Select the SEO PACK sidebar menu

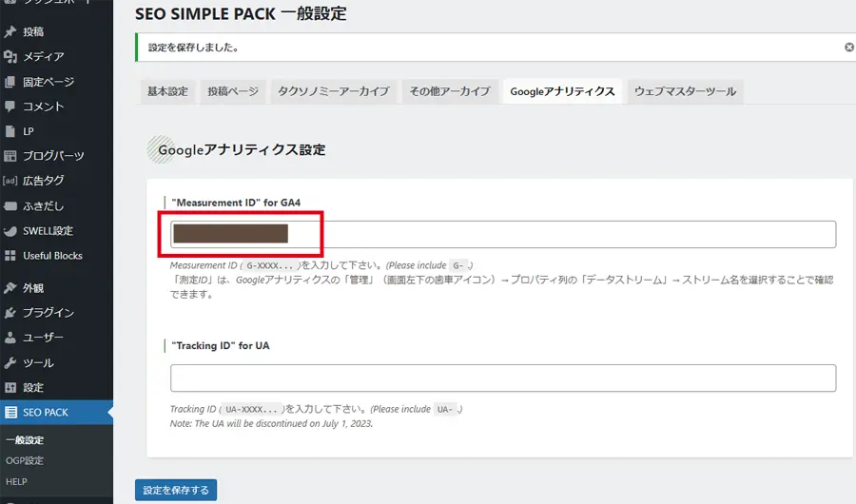click(x=56, y=413)
